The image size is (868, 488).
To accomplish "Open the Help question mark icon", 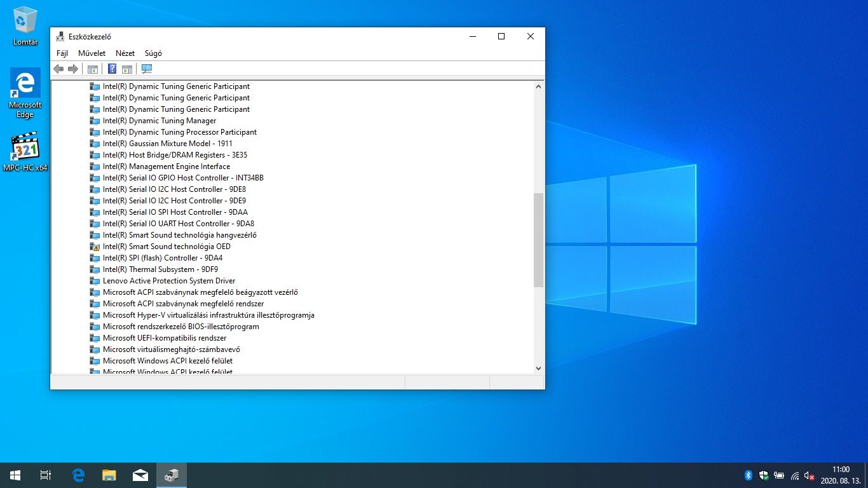I will pyautogui.click(x=112, y=69).
